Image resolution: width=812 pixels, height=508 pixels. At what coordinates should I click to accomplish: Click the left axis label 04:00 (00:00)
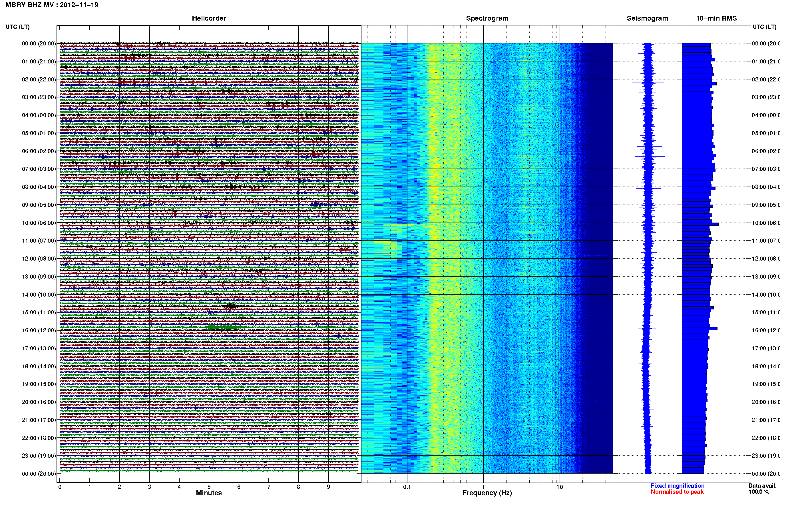(x=39, y=115)
